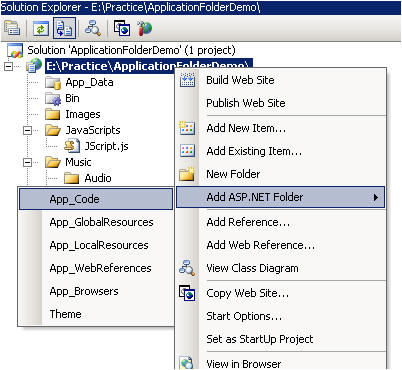Click View Class Diagram toolbar icon

click(92, 28)
